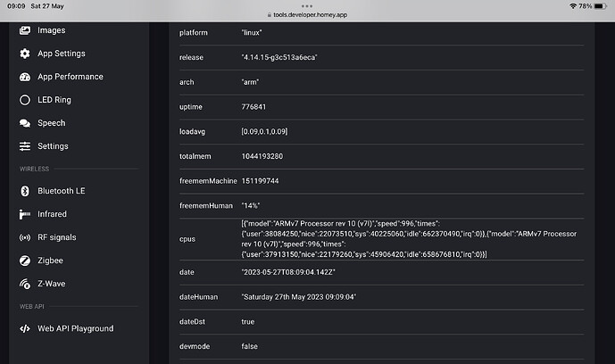Click the dateDst key label
The width and height of the screenshot is (615, 364).
click(192, 321)
